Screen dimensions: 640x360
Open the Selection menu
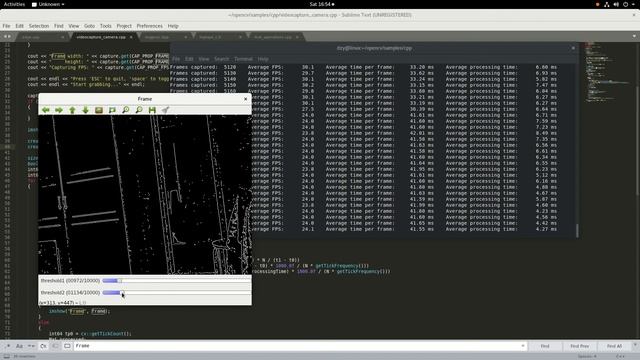tap(39, 26)
